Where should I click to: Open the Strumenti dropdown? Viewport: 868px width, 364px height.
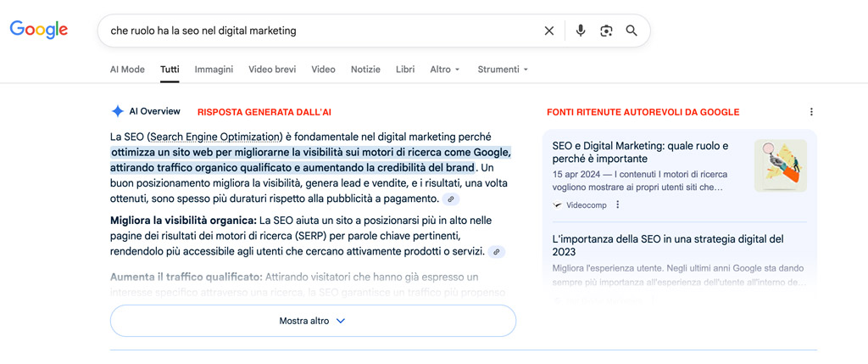[503, 70]
